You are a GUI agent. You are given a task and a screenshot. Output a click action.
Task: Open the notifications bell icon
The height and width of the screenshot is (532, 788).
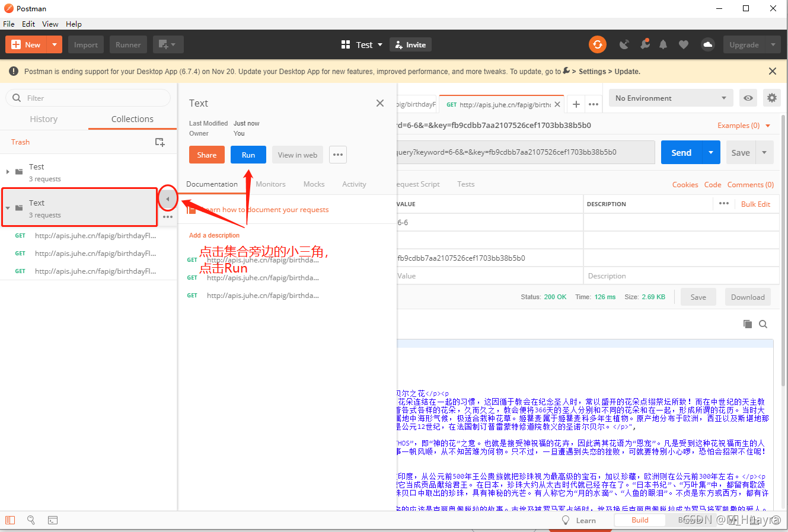point(663,44)
